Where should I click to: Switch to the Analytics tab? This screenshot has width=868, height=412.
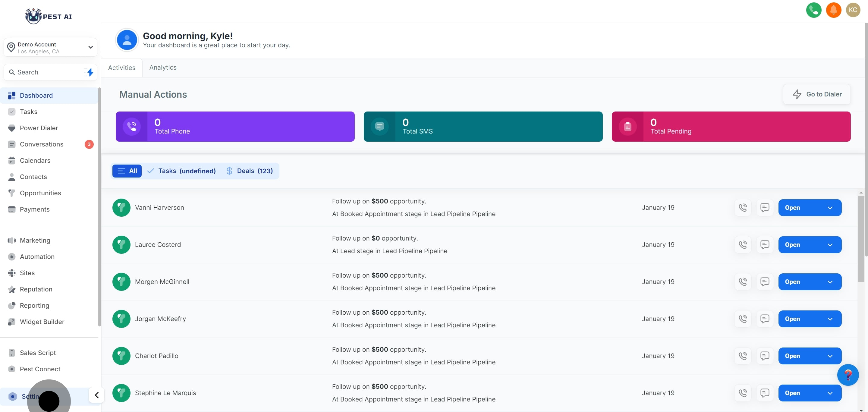tap(163, 68)
